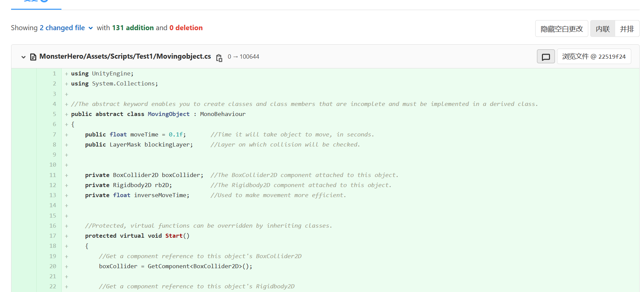Image resolution: width=644 pixels, height=292 pixels.
Task: Click the document icon before the file name
Action: [33, 57]
